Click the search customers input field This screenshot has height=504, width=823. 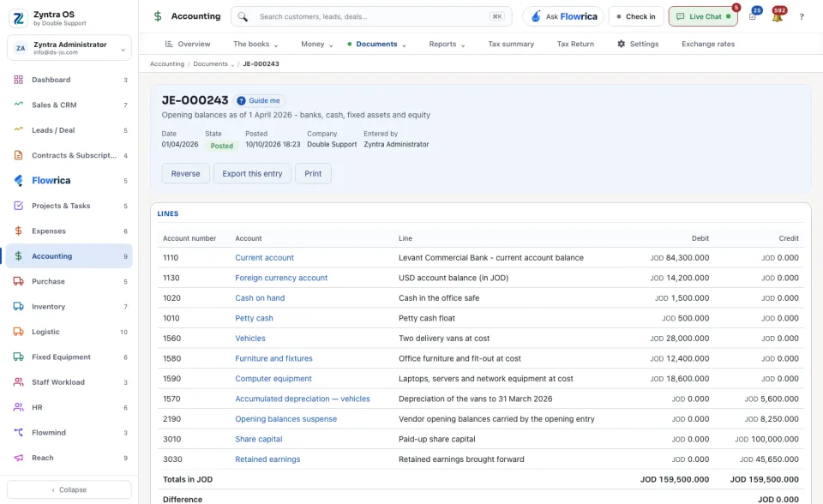[371, 16]
